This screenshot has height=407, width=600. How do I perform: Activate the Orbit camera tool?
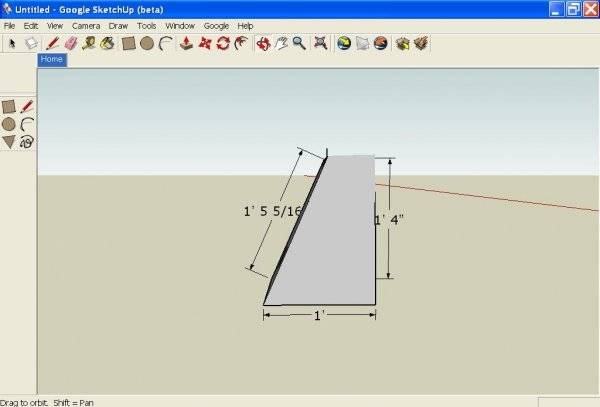pos(263,44)
